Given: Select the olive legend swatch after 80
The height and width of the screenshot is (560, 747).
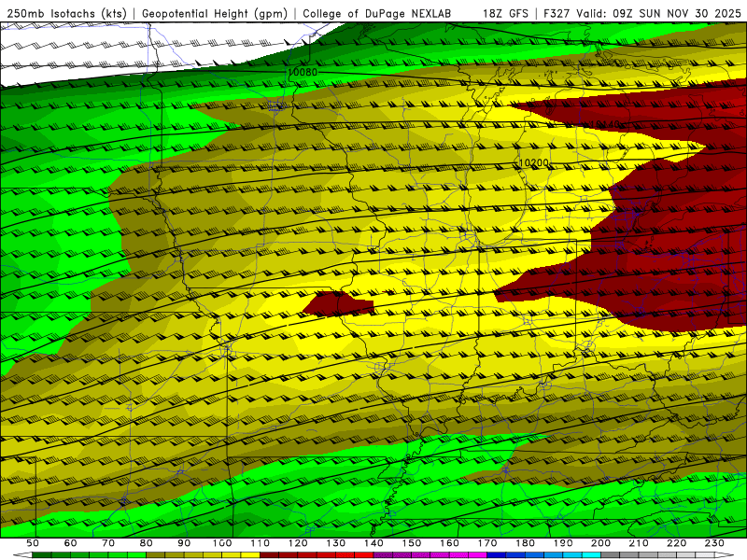Looking at the screenshot, I should [x=156, y=555].
